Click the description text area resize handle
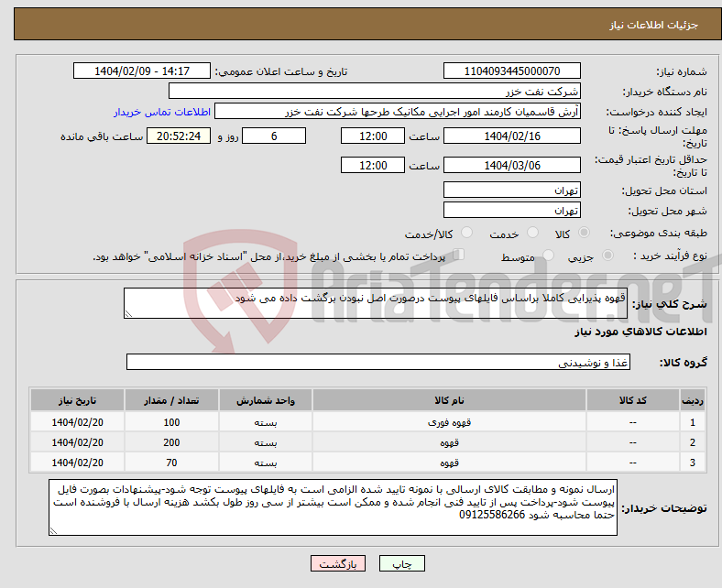The height and width of the screenshot is (588, 722). point(128,313)
